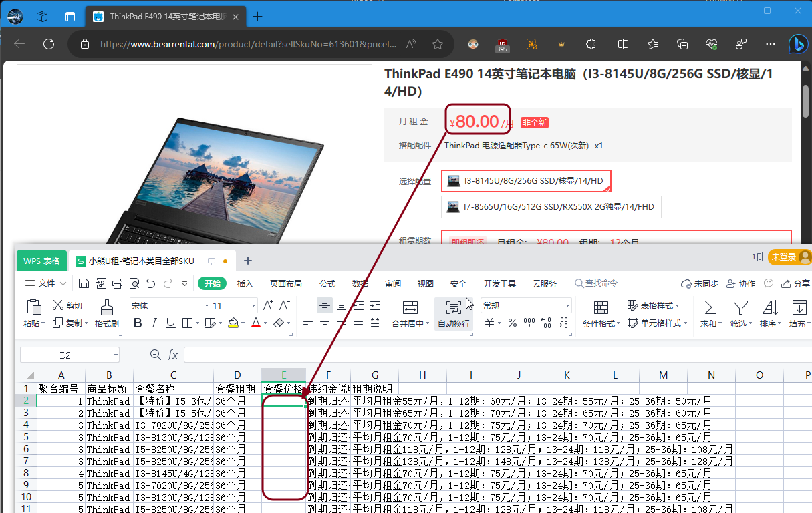The image size is (812, 513).
Task: Expand Table Style (表格样式) dropdown
Action: point(678,306)
